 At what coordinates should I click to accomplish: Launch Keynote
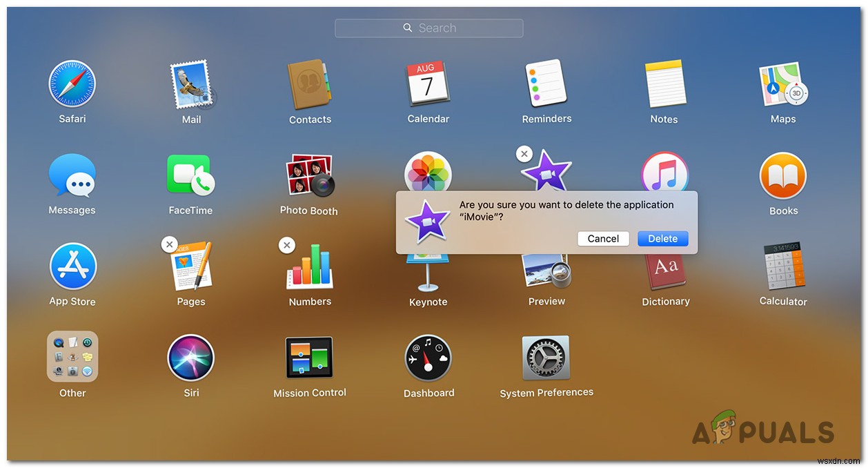(428, 273)
